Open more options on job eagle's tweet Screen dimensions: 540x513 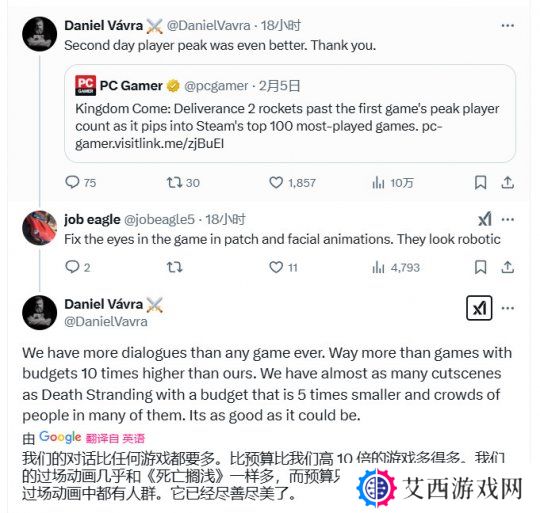coord(508,219)
